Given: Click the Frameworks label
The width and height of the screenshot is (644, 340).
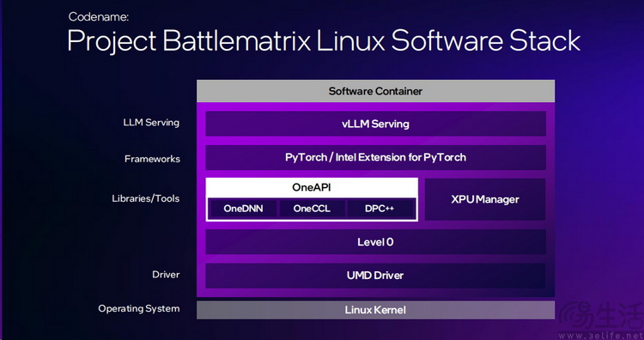Looking at the screenshot, I should click(x=152, y=159).
